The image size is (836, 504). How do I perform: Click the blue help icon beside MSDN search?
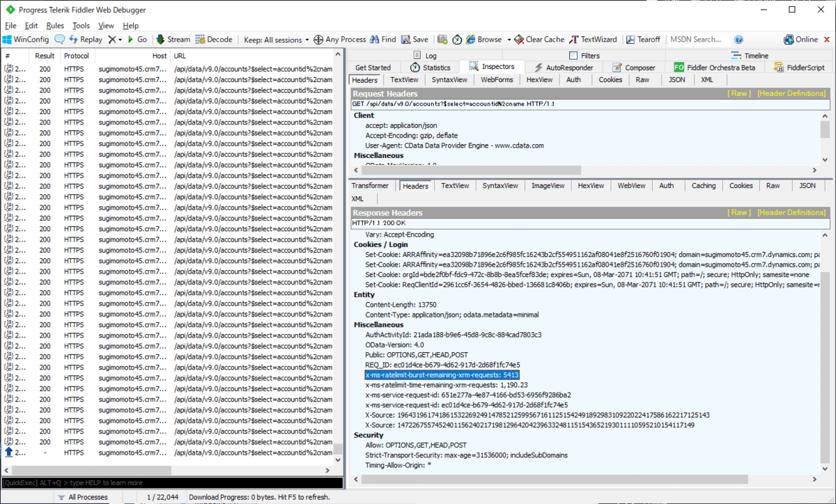(x=738, y=40)
